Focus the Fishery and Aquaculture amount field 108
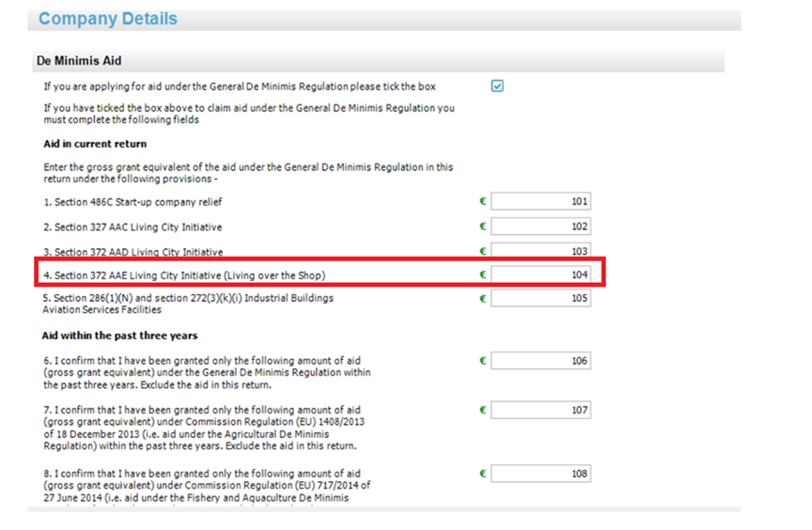This screenshot has height=530, width=812. 540,474
